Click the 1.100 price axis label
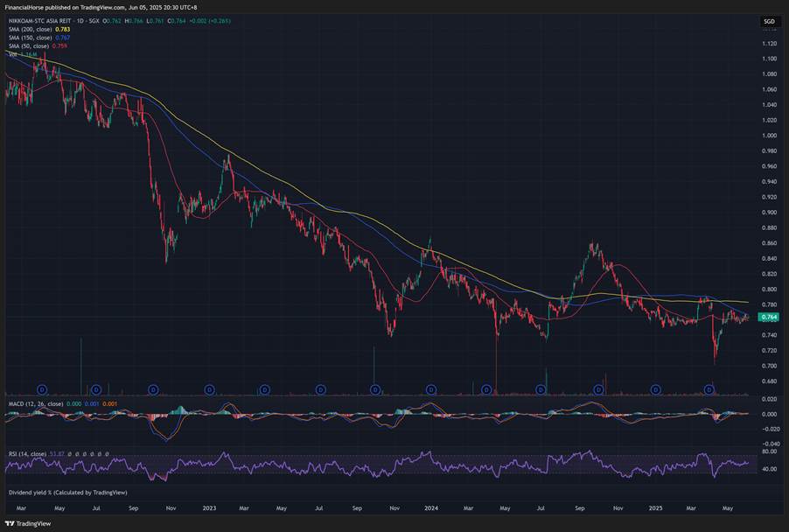Image resolution: width=789 pixels, height=532 pixels. click(770, 59)
